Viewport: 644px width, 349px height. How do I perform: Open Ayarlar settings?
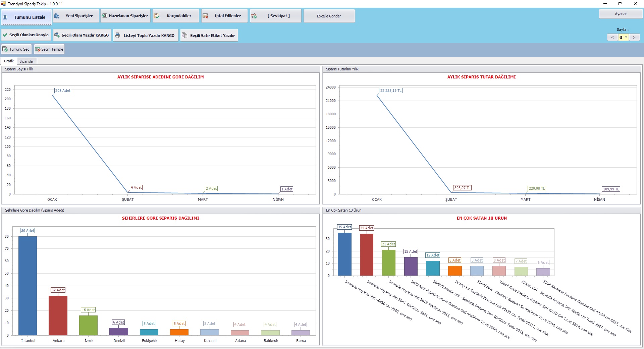(621, 14)
